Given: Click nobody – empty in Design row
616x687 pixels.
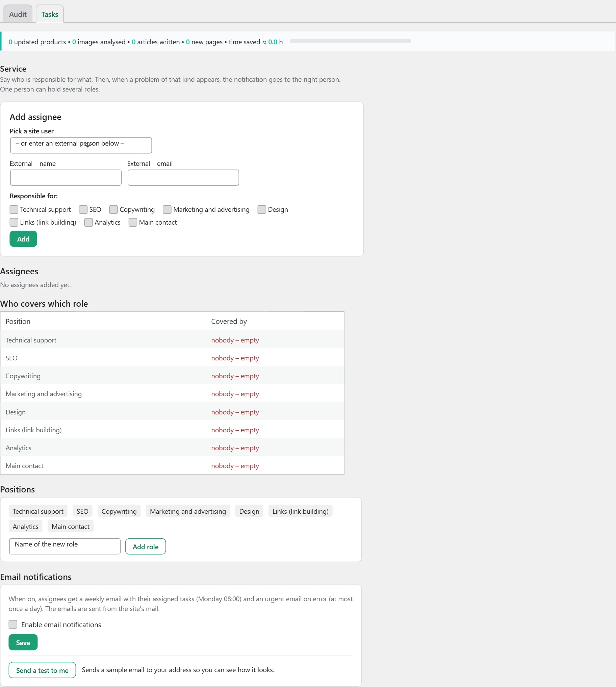Looking at the screenshot, I should [235, 412].
